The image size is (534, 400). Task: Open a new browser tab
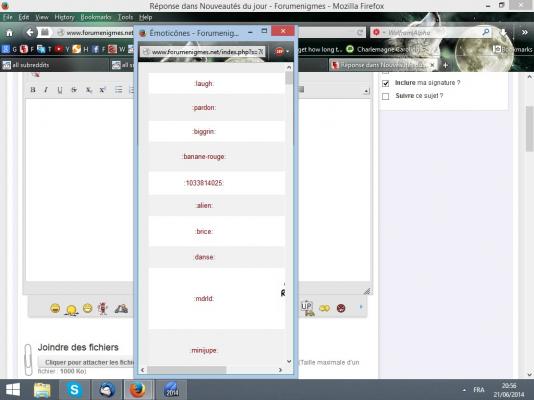(445, 65)
